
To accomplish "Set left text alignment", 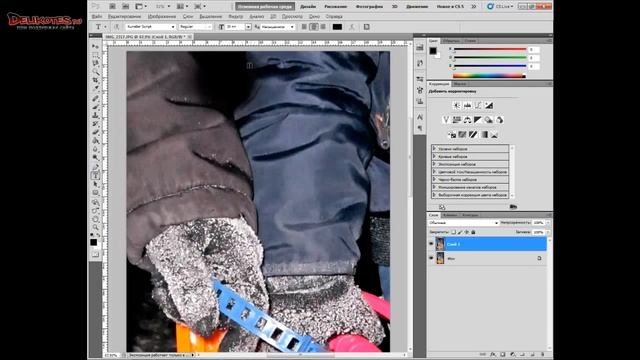I will pyautogui.click(x=304, y=27).
